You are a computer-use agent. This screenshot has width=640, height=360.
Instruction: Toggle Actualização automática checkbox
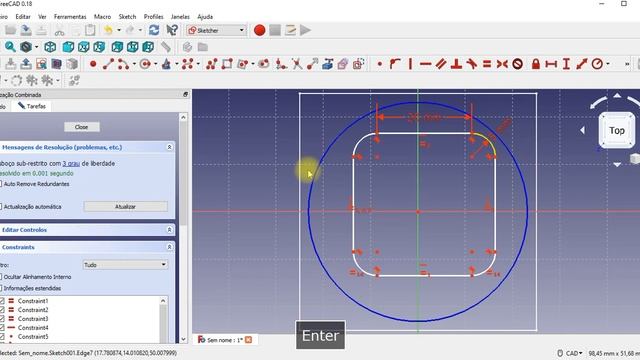[x=0, y=207]
